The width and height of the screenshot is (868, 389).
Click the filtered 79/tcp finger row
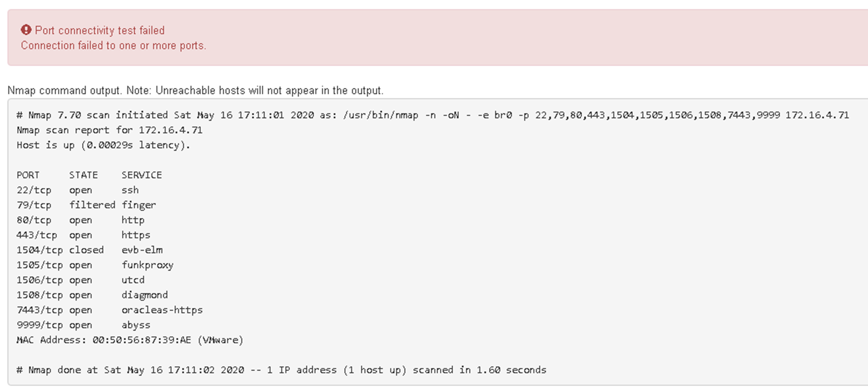[86, 205]
